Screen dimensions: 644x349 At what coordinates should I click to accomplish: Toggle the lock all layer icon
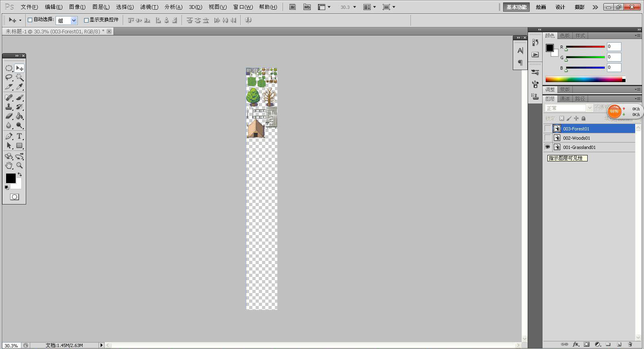(x=584, y=118)
